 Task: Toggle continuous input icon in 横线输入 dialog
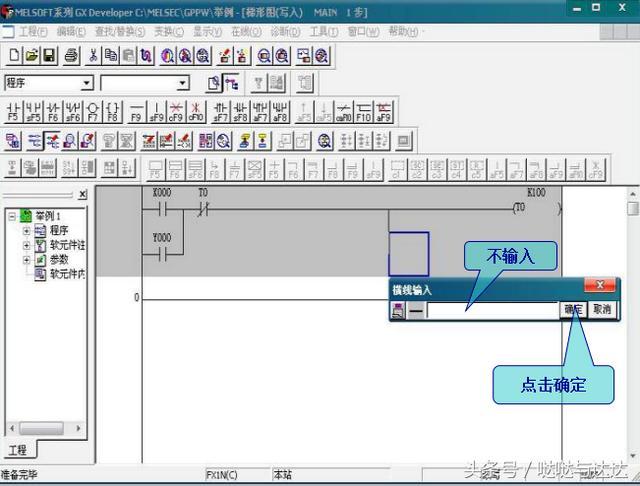coord(398,311)
